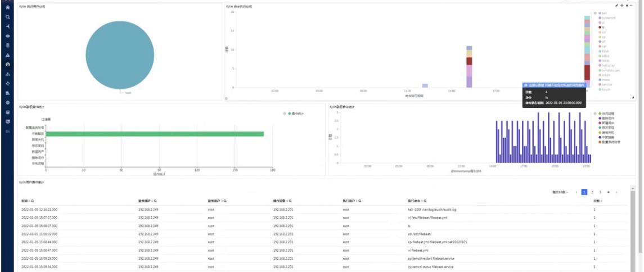Select page 3 in pagination

click(600, 192)
